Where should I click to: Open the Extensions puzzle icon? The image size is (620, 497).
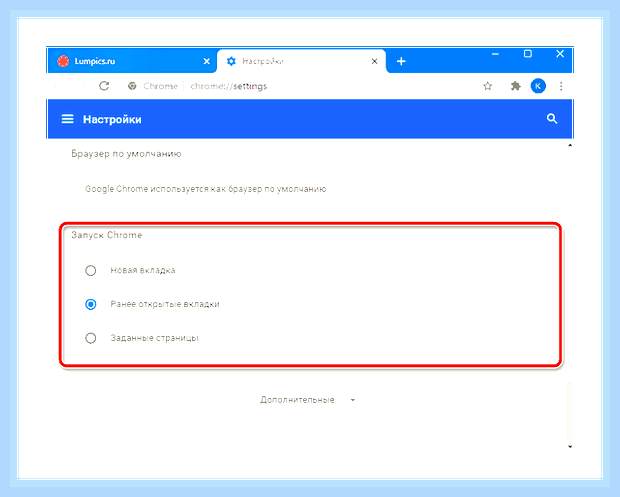[516, 86]
